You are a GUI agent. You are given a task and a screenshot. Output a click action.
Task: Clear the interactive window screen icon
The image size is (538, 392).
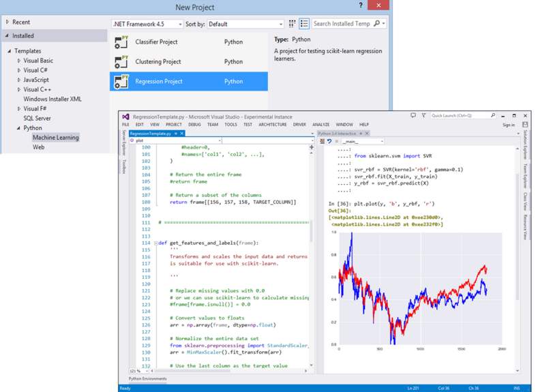(323, 141)
